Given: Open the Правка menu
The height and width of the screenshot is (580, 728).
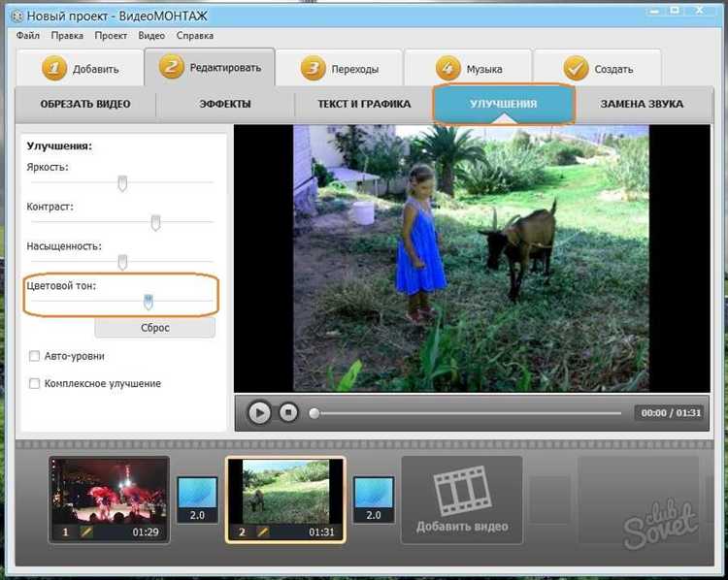Looking at the screenshot, I should coord(67,36).
